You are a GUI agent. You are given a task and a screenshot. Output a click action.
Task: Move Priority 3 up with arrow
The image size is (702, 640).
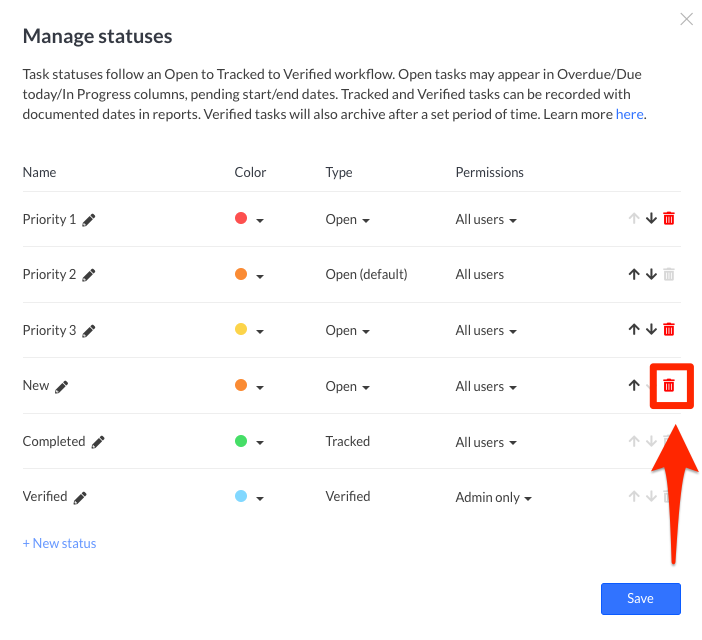tap(633, 330)
